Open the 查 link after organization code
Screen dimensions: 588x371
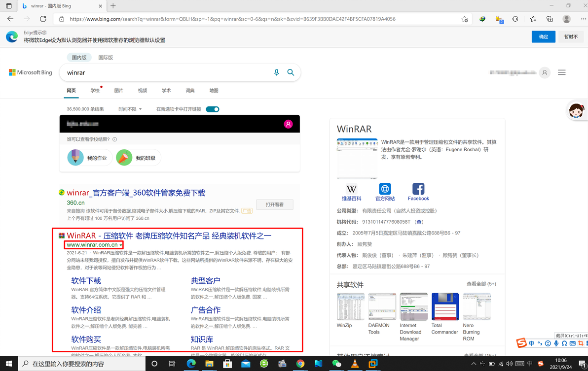coord(419,222)
